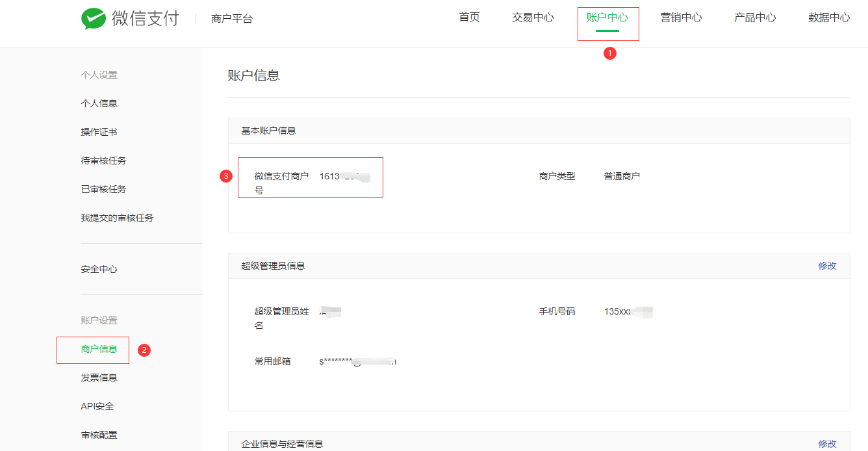Open 发票信息 sidebar item
The height and width of the screenshot is (451, 868).
click(99, 378)
